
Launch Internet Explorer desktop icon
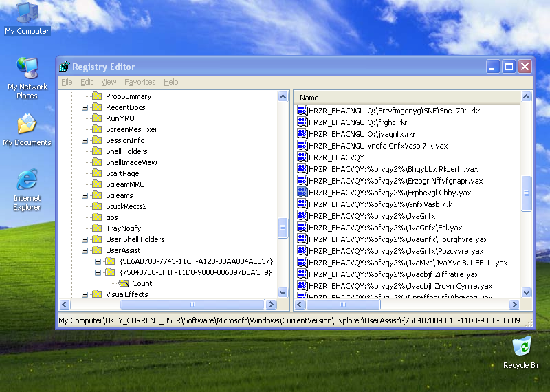[x=27, y=190]
